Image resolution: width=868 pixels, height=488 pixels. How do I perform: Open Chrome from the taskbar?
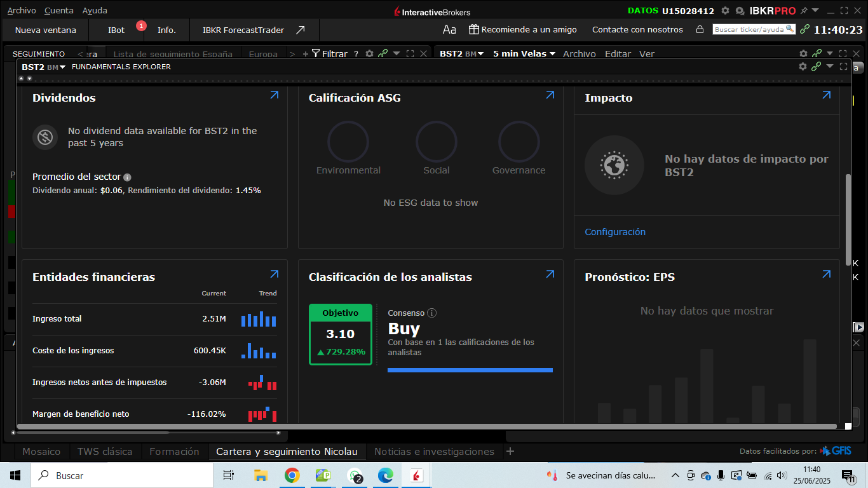coord(292,475)
